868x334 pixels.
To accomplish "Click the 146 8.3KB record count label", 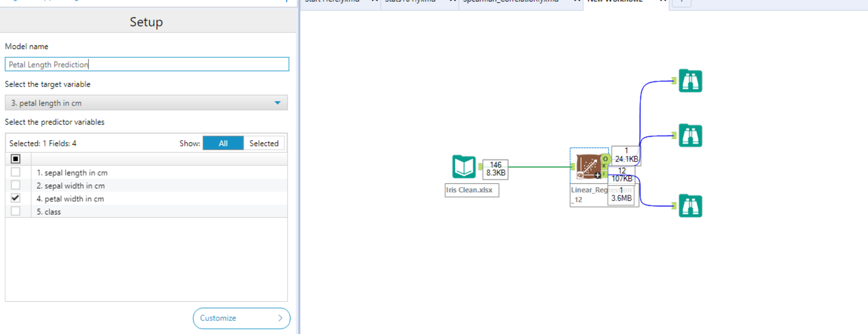I will click(496, 169).
